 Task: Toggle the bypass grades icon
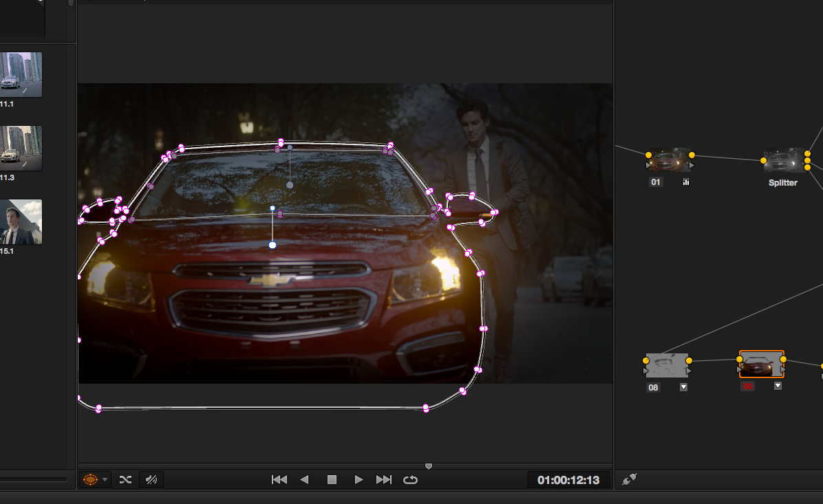click(x=151, y=479)
